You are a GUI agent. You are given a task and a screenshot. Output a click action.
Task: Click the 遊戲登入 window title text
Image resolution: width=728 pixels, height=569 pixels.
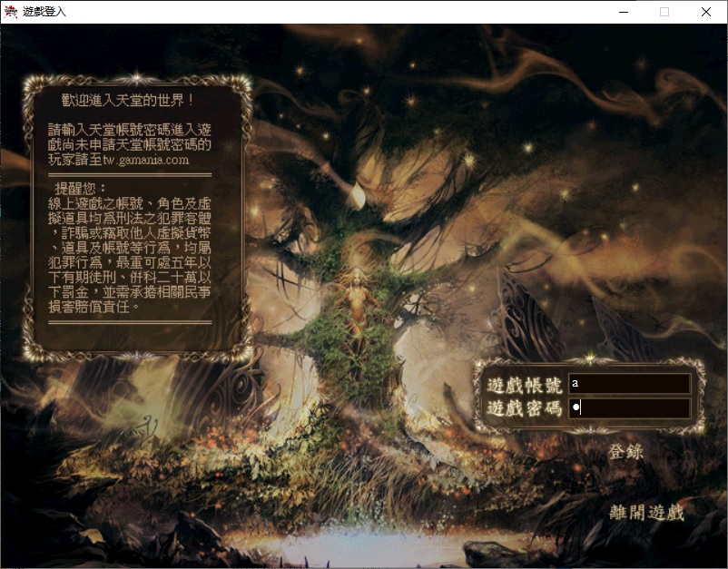point(44,12)
